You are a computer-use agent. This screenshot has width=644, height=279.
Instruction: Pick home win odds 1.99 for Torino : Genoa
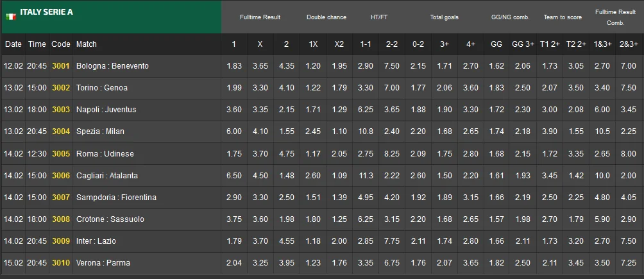[234, 88]
